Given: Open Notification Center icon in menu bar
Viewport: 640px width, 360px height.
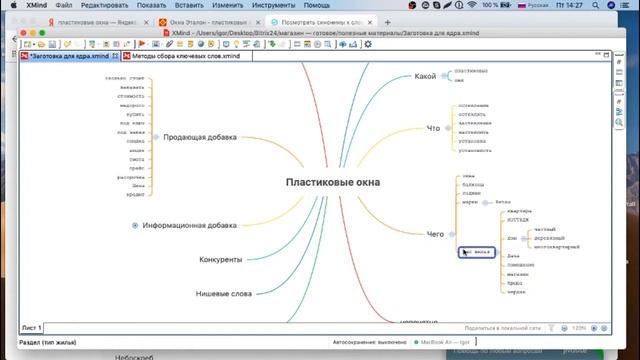Looking at the screenshot, I should click(624, 5).
